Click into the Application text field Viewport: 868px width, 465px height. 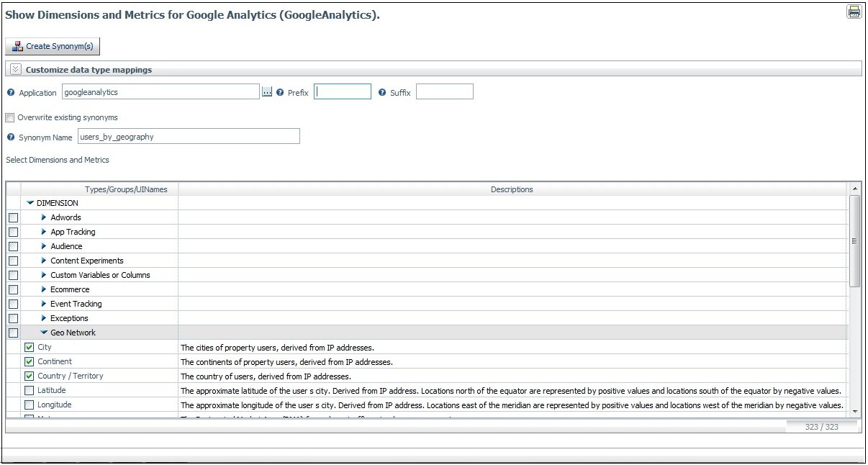[x=161, y=91]
